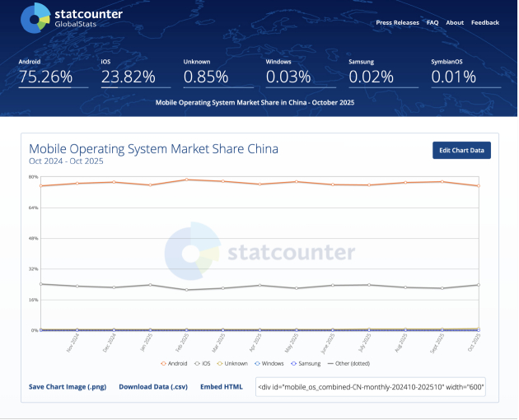Viewport: 519px width, 420px height.
Task: Click the Embed HTML link
Action: [222, 386]
